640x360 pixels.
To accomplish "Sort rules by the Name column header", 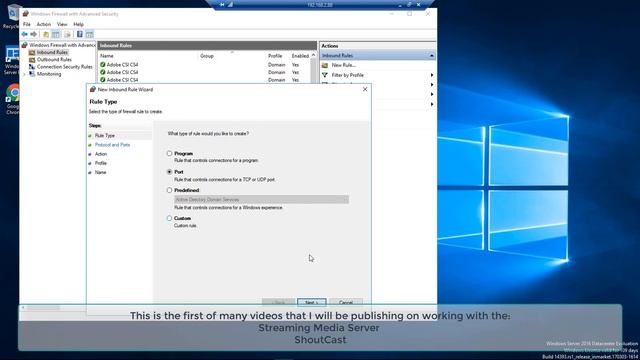I will pos(107,56).
